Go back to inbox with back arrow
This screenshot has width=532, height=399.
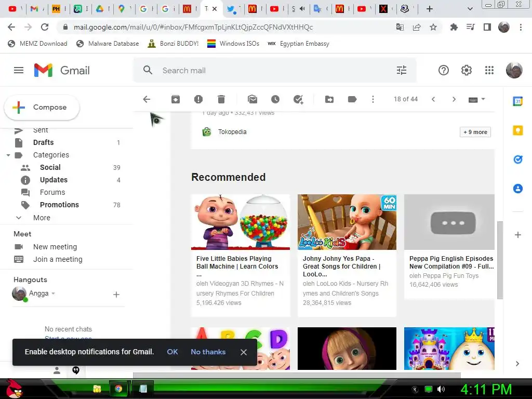pyautogui.click(x=147, y=99)
